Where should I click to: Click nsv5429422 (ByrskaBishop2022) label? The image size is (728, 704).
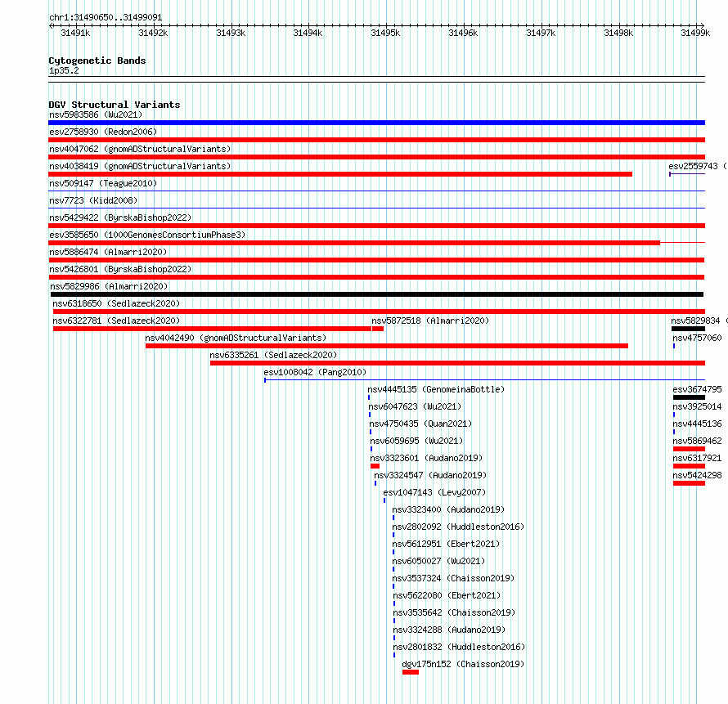pos(120,217)
